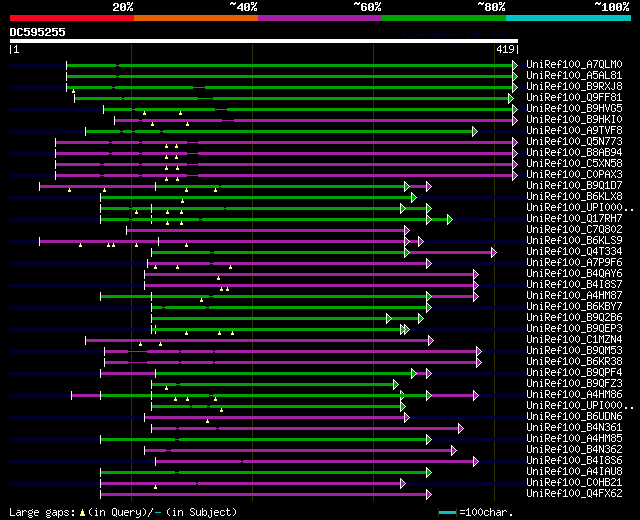The image size is (640, 520).
Task: Click the cyan 100char scale bar
Action: 447,513
